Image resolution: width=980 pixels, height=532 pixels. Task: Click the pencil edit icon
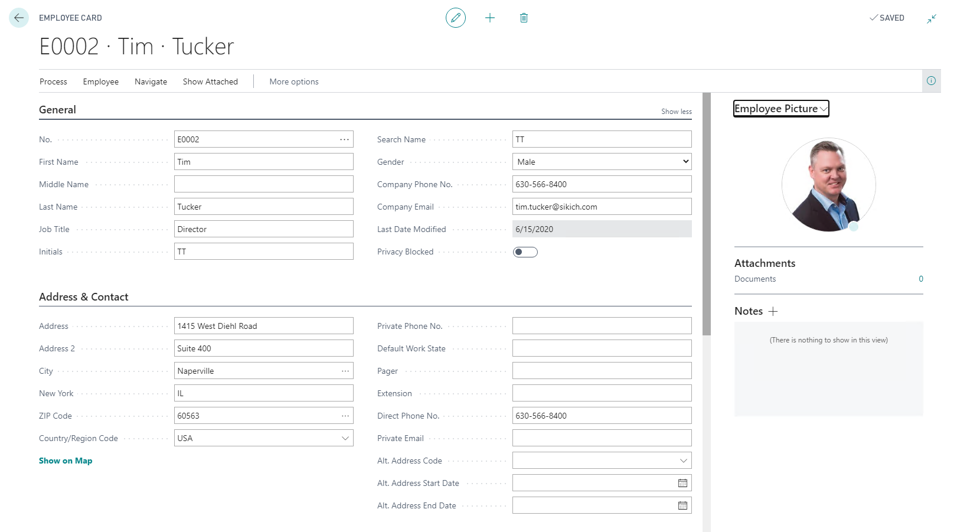tap(455, 18)
